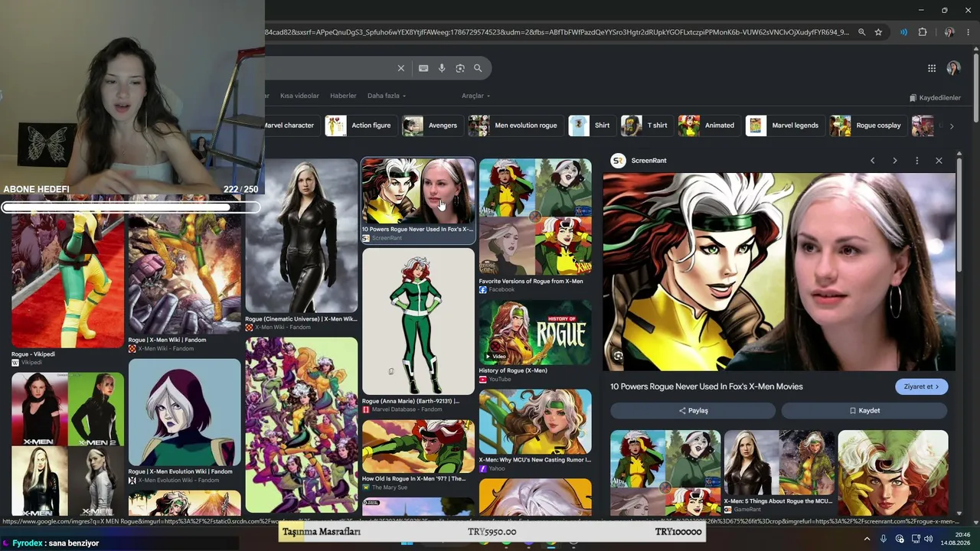Screen dimensions: 980x551
Task: Start voice search with the microphone icon
Action: tap(442, 68)
